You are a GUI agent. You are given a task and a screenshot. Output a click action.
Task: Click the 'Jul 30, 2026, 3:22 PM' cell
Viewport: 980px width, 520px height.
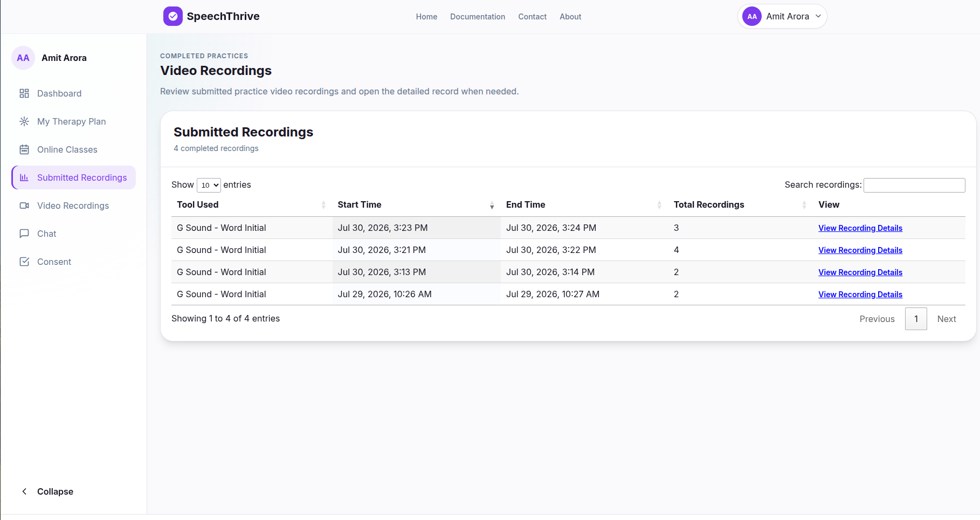click(584, 250)
